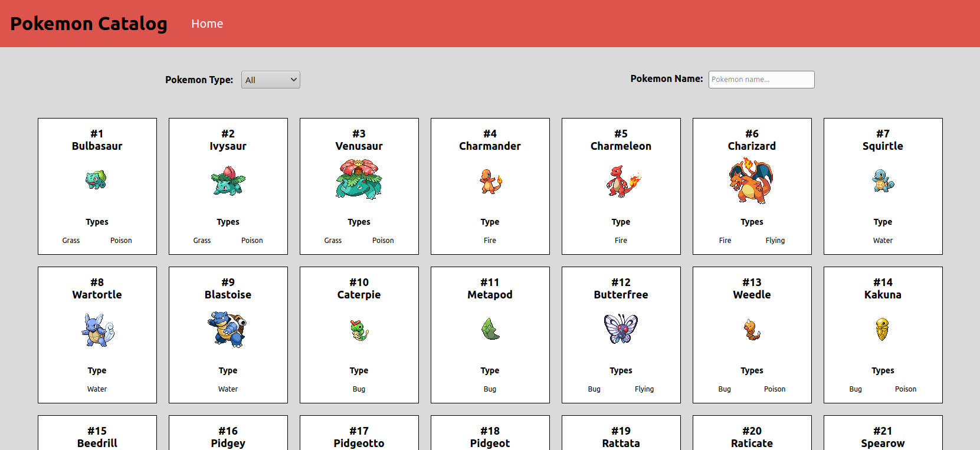Viewport: 980px width, 450px height.
Task: Click the Charizard sprite image
Action: 752,181
